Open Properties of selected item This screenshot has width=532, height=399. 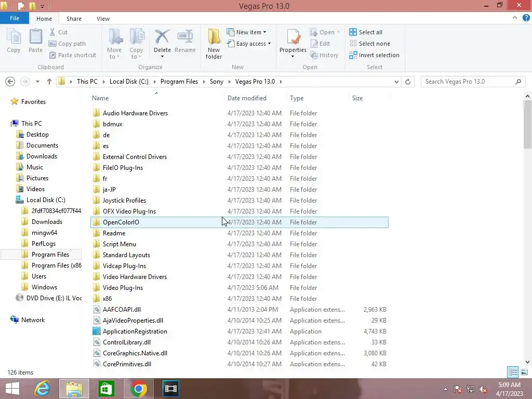coord(293,43)
